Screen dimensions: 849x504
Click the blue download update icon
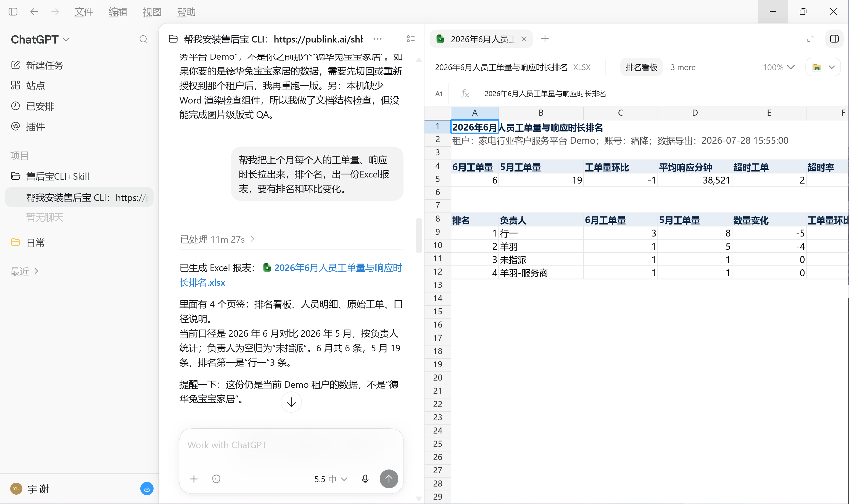pyautogui.click(x=147, y=489)
